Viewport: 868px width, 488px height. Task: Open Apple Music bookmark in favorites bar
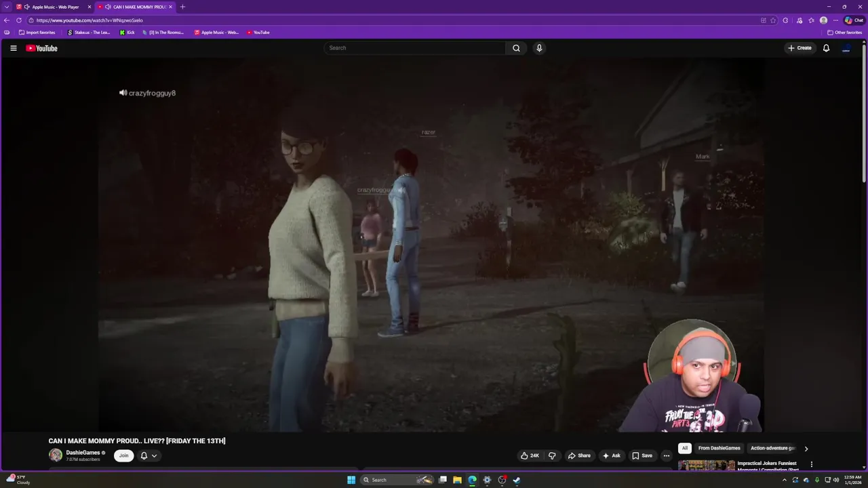tap(216, 33)
